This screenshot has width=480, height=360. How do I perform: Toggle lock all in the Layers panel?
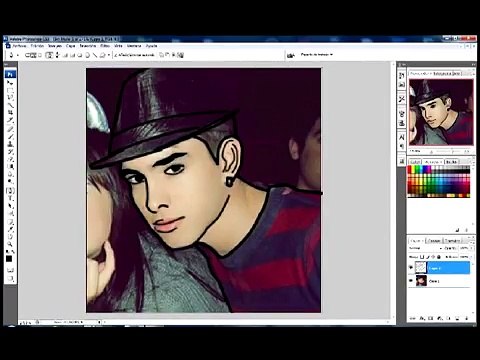point(439,257)
